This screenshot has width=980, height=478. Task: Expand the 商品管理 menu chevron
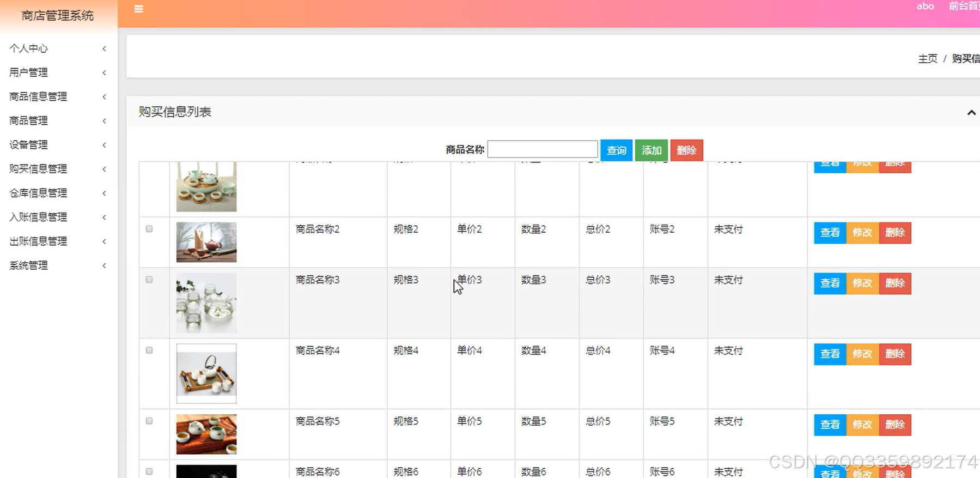pyautogui.click(x=104, y=120)
